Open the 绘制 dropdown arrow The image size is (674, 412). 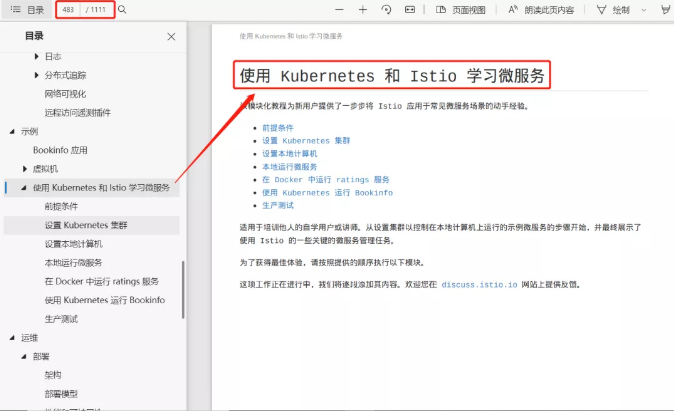coord(644,10)
